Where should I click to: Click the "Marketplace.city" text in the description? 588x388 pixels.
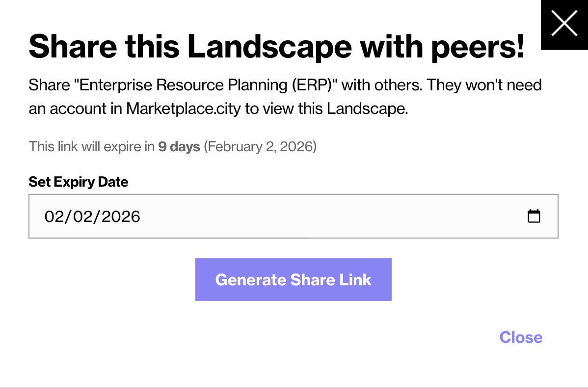tap(184, 108)
